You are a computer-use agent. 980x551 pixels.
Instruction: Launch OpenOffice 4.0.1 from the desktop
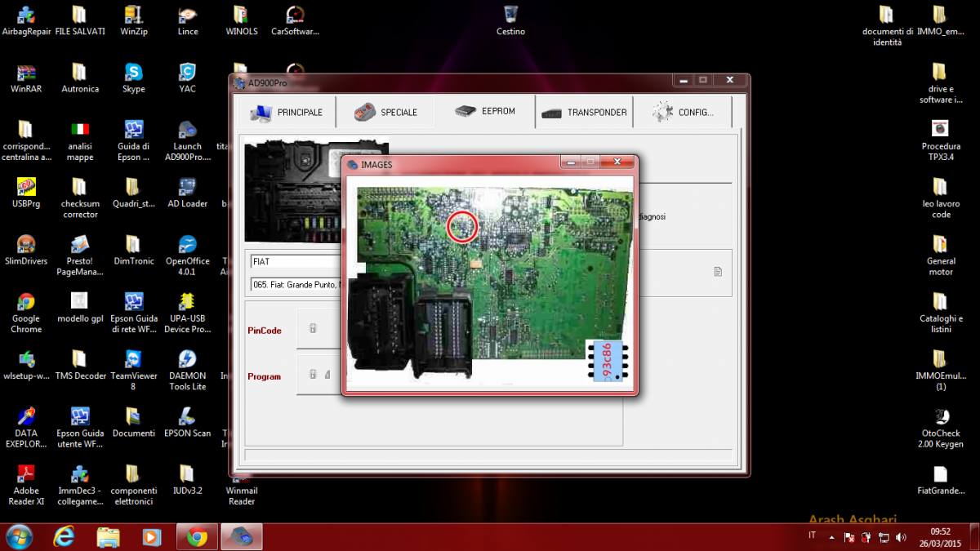tap(188, 254)
